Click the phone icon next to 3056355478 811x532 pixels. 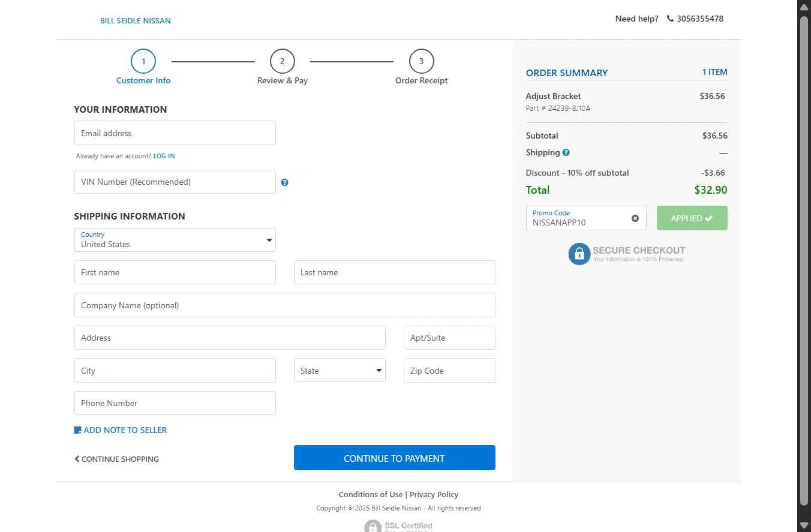coord(670,19)
